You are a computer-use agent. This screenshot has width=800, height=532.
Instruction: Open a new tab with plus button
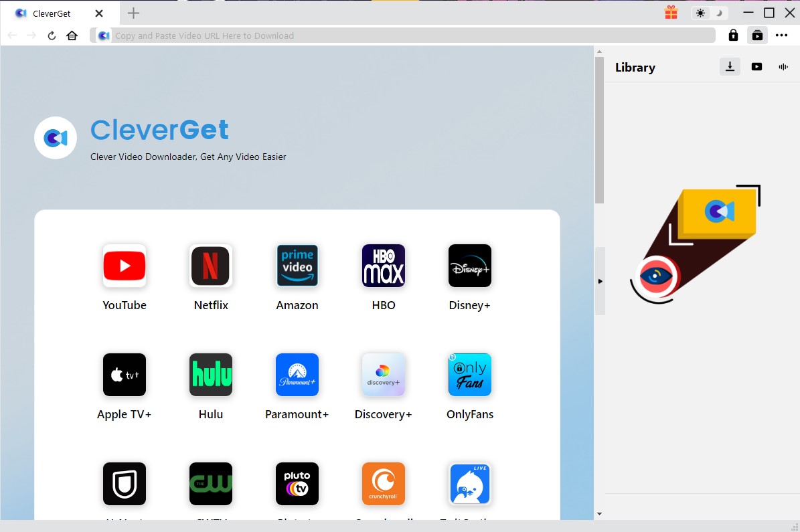coord(133,13)
